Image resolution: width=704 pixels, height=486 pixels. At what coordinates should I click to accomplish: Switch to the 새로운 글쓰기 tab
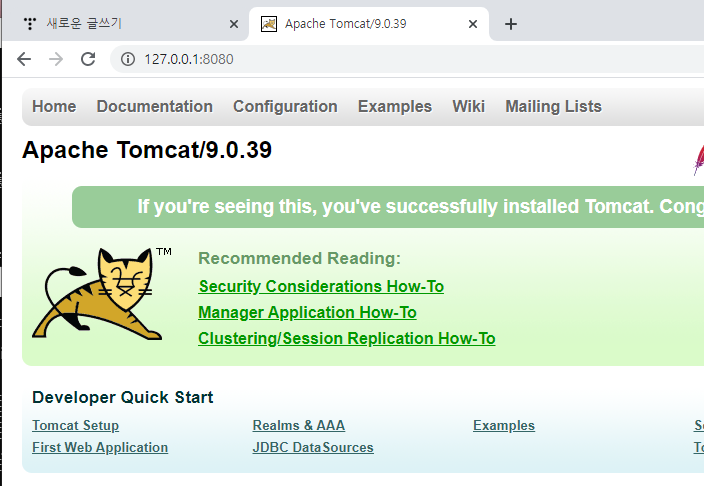click(126, 24)
